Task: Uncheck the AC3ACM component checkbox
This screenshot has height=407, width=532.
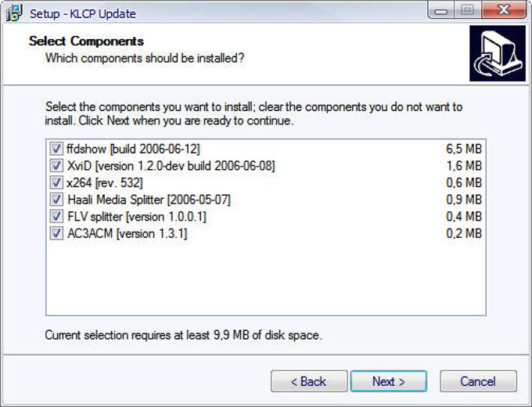Action: 56,233
